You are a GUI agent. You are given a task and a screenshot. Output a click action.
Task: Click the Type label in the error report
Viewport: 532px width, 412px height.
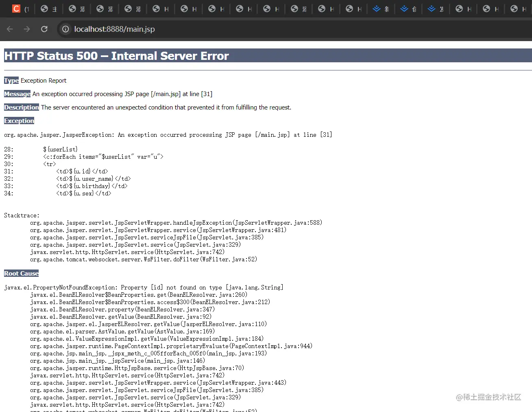[11, 81]
